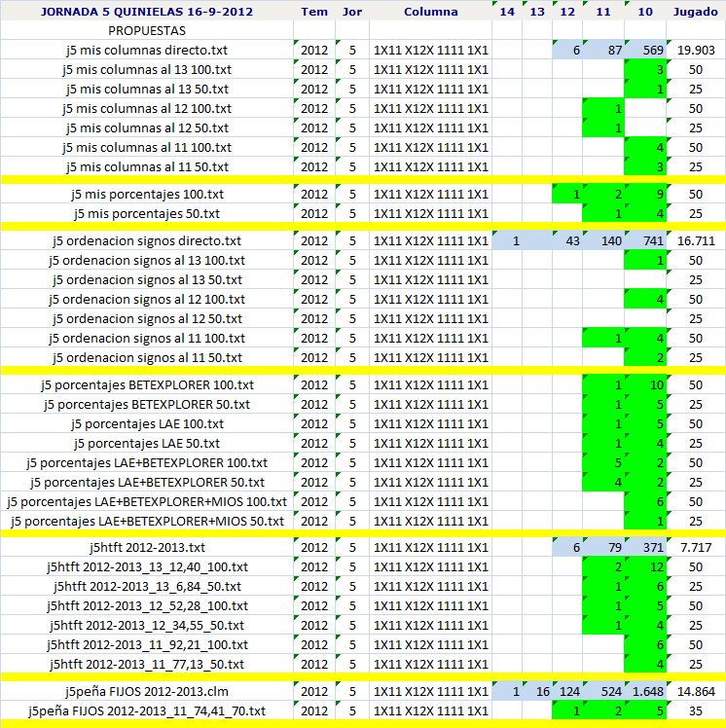Select 'j5 ordenacion signos al 12 100.txt' cell
726x728 pixels.
point(147,300)
